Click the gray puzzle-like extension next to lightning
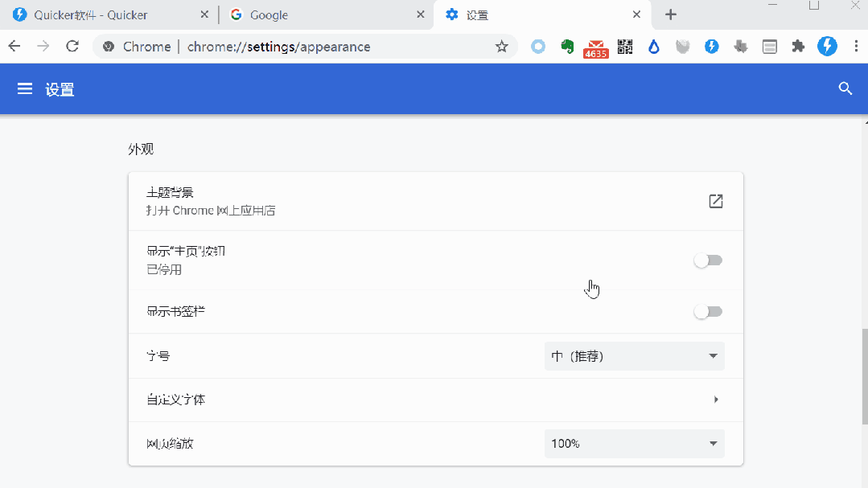This screenshot has width=868, height=488. 741,47
